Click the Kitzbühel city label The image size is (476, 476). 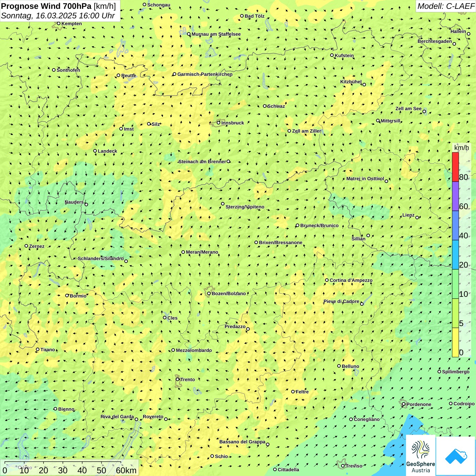pos(351,82)
